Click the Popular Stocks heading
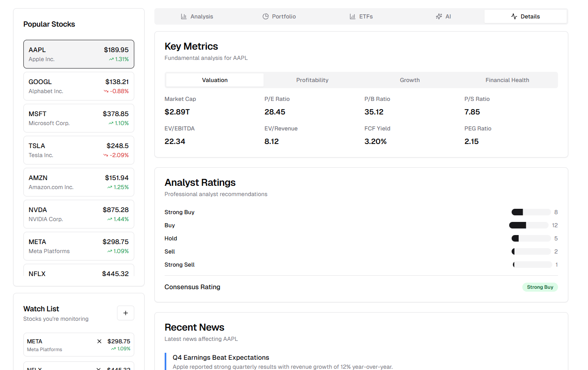The width and height of the screenshot is (588, 370). click(x=49, y=24)
